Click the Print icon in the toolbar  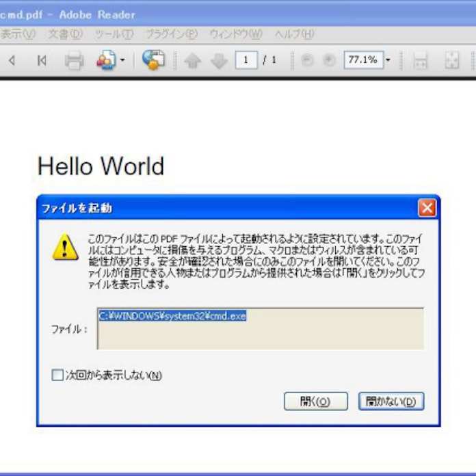tap(74, 60)
